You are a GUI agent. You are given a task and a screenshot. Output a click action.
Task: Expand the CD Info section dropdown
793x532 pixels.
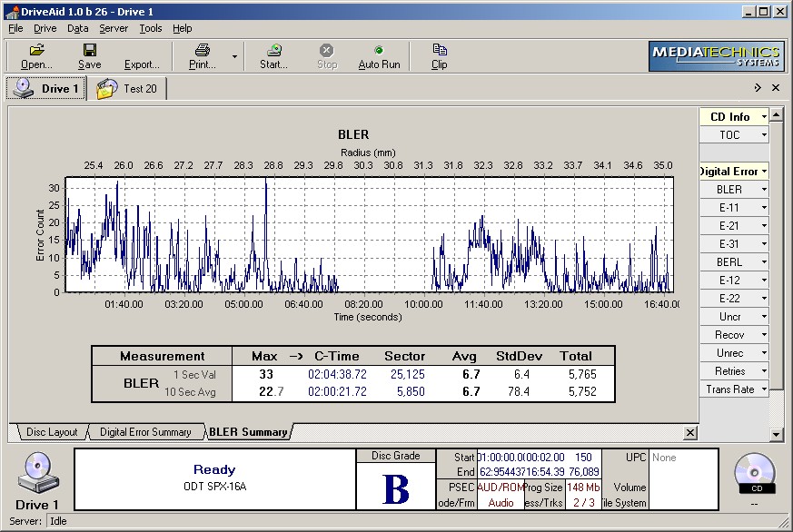[764, 116]
